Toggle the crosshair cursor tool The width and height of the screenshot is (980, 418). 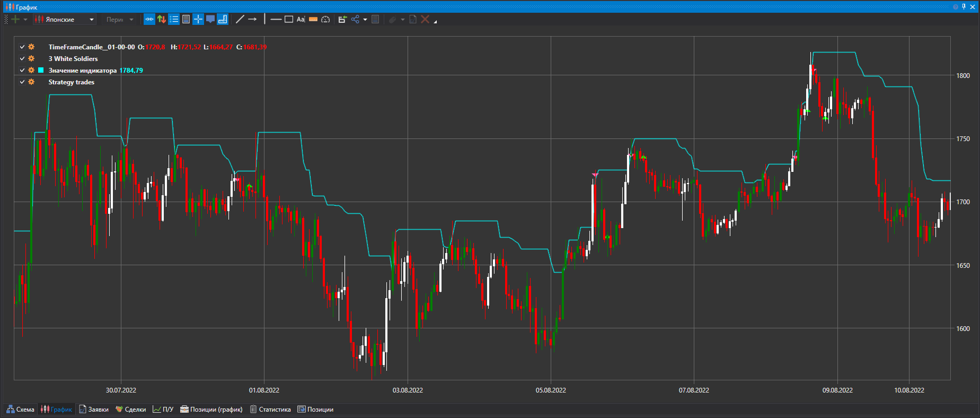198,20
